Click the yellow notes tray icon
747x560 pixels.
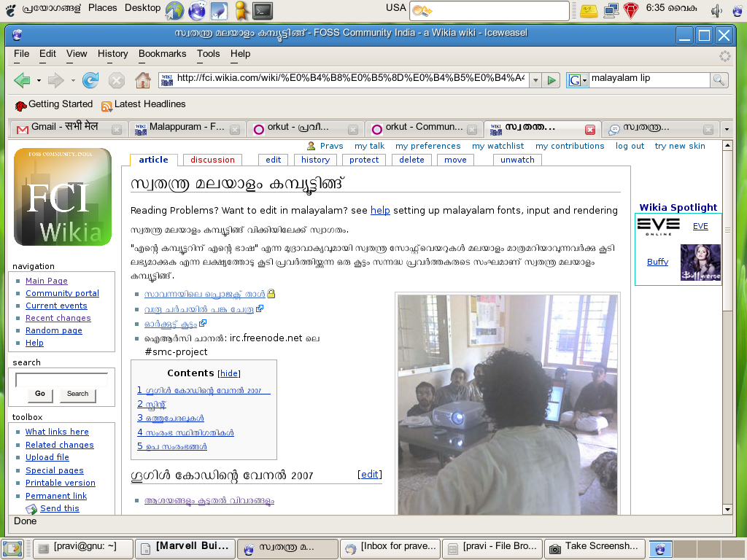point(589,10)
